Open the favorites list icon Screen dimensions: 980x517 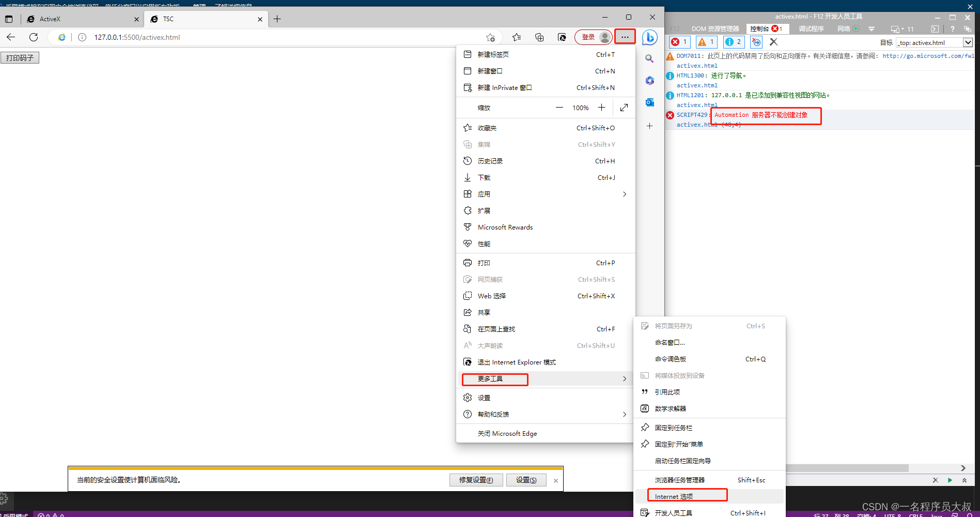pos(517,37)
